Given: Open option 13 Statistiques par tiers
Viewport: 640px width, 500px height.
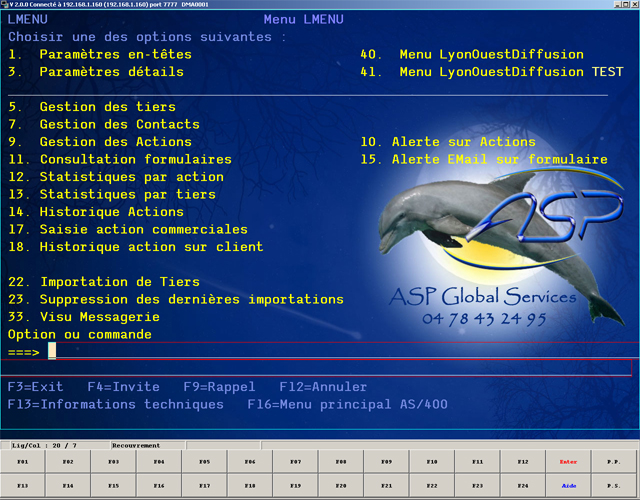Looking at the screenshot, I should coord(112,195).
